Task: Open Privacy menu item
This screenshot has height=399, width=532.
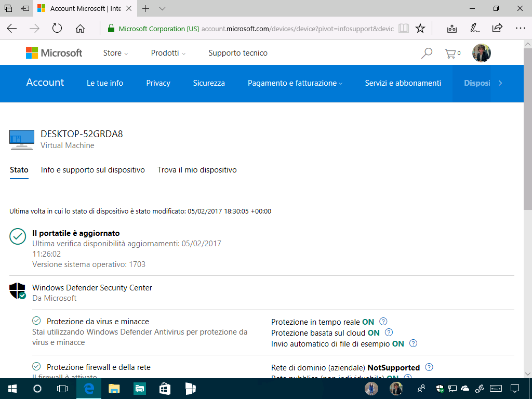Action: coord(158,83)
